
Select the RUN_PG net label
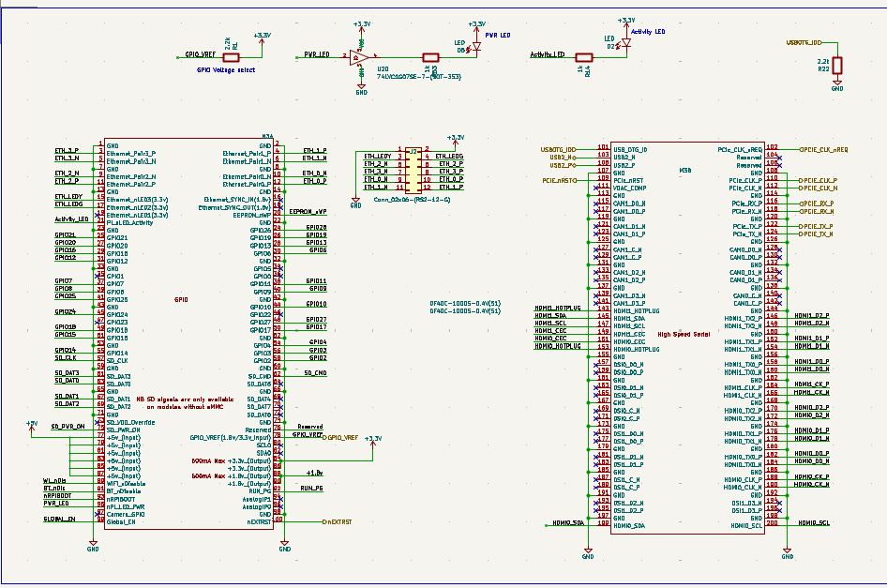click(311, 489)
